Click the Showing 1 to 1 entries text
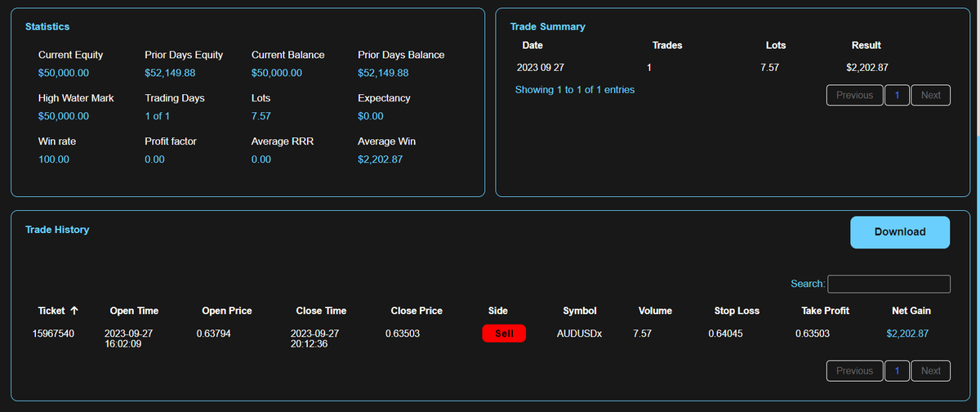Screen dimensions: 980x412 [x=575, y=89]
